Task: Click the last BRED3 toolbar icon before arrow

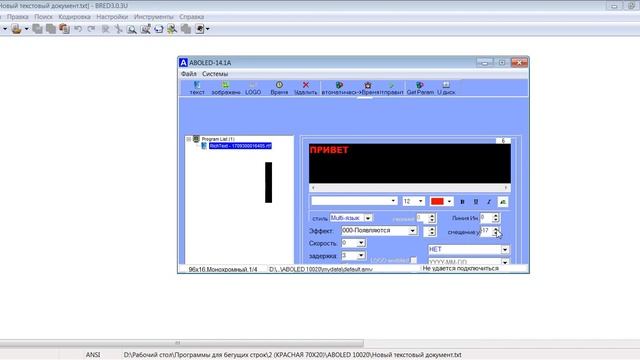Action: [200, 29]
